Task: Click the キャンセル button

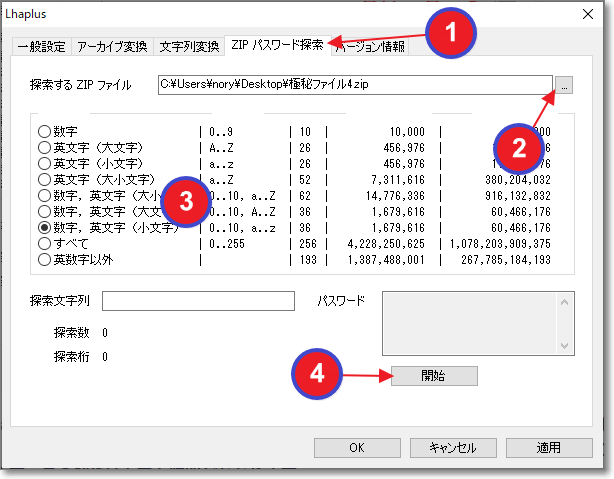Action: tap(452, 448)
